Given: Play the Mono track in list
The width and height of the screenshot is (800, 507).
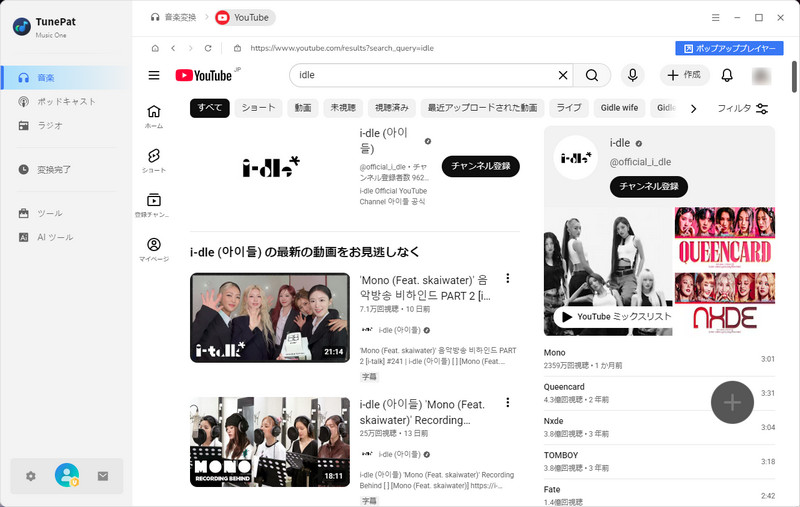Looking at the screenshot, I should tap(659, 359).
